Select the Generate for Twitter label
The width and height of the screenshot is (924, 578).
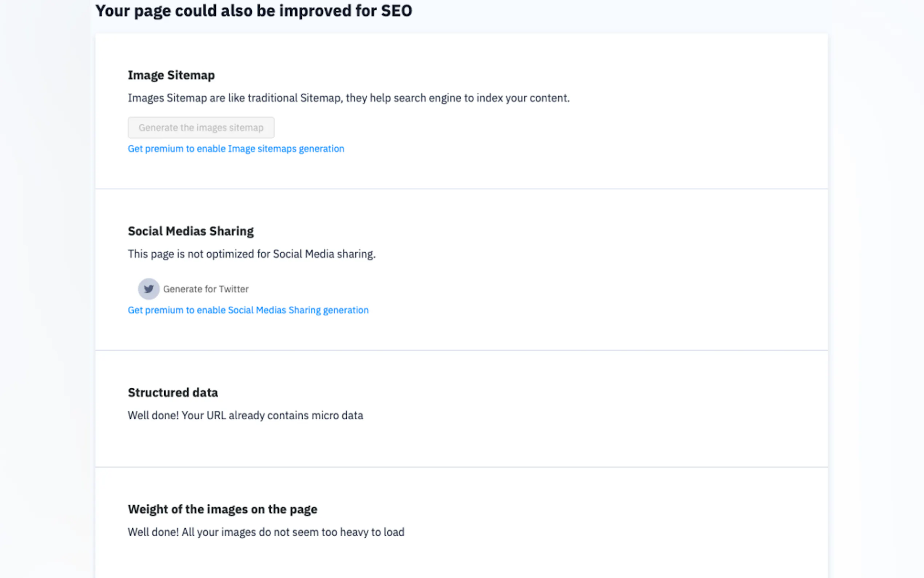coord(206,289)
